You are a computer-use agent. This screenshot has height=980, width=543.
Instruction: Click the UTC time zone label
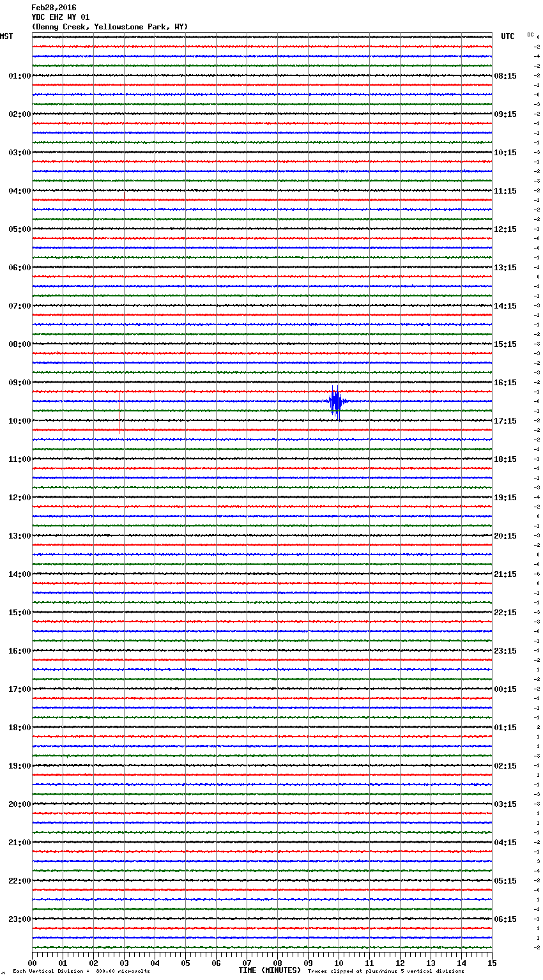pyautogui.click(x=508, y=36)
